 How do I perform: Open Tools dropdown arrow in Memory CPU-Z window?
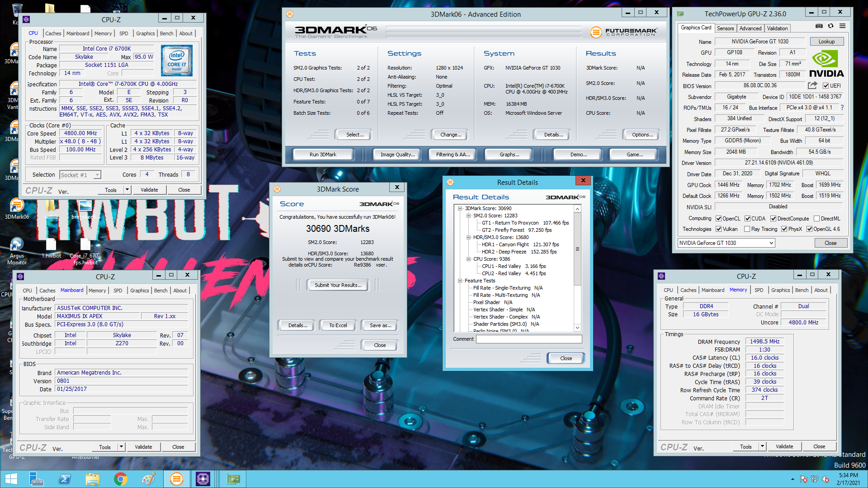(x=762, y=446)
